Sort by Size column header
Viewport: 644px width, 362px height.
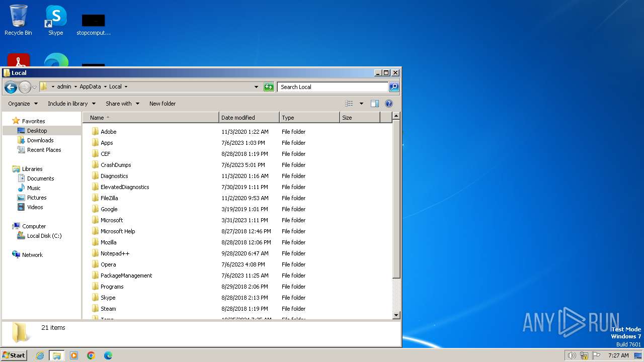(360, 118)
